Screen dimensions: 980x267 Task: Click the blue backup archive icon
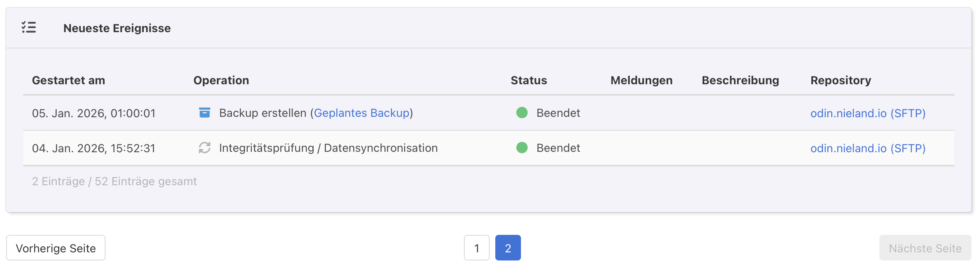[x=204, y=113]
